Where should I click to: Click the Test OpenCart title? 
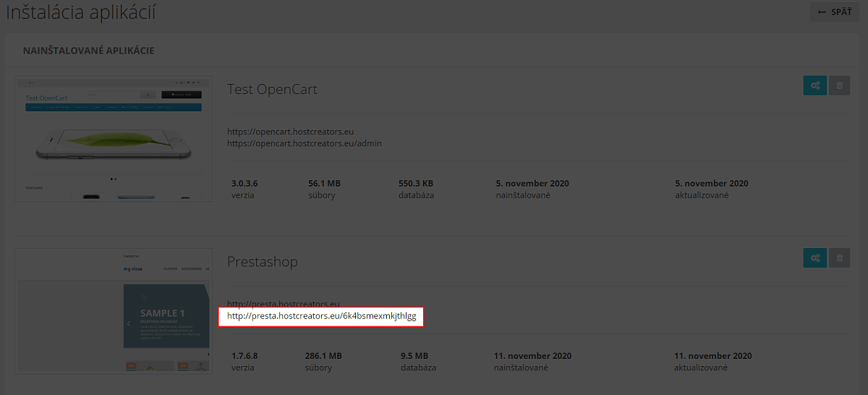pos(273,89)
